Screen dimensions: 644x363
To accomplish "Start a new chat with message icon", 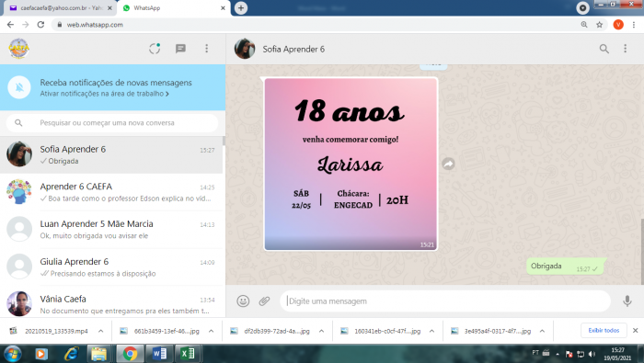I will point(180,49).
